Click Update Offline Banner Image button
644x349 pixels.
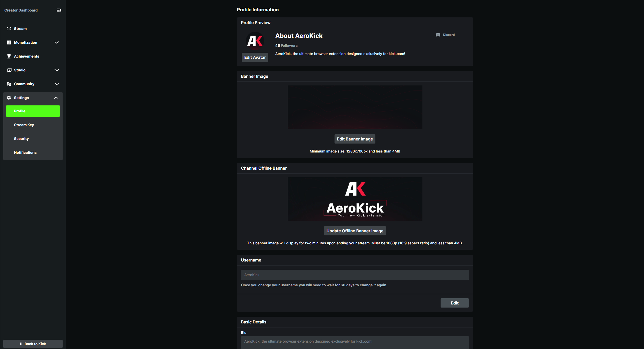355,231
